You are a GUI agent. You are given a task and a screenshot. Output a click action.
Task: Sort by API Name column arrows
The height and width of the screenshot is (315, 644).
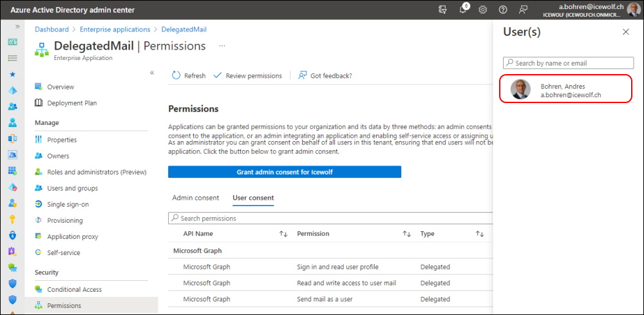pyautogui.click(x=283, y=234)
